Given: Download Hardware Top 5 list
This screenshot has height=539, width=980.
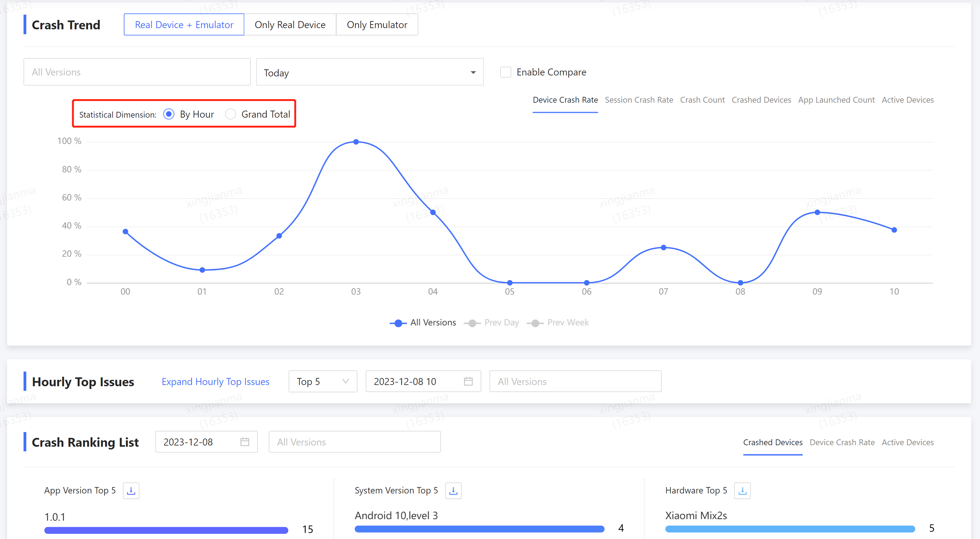Looking at the screenshot, I should click(742, 490).
